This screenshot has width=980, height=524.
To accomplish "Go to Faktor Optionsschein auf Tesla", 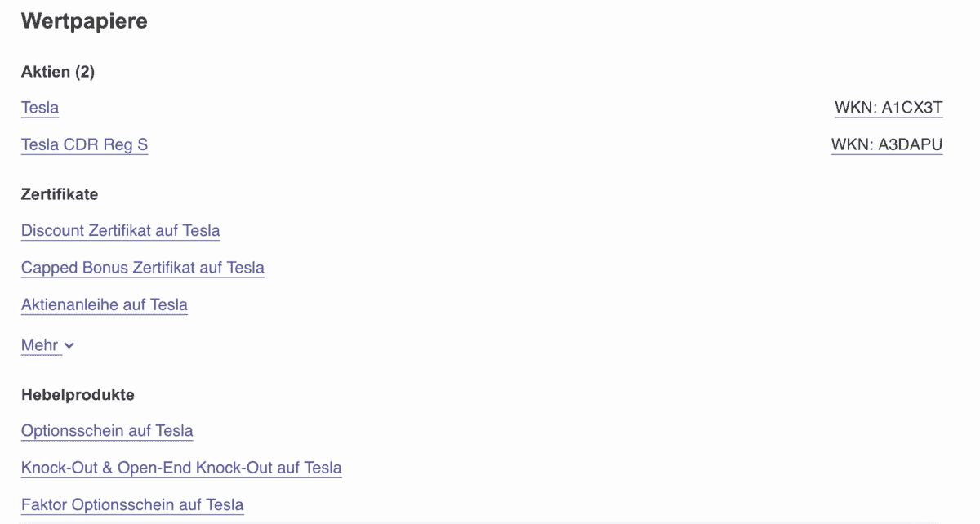I will [132, 505].
